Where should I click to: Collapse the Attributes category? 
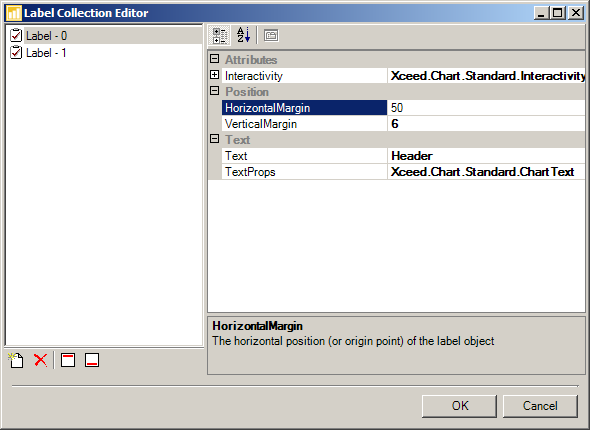214,59
